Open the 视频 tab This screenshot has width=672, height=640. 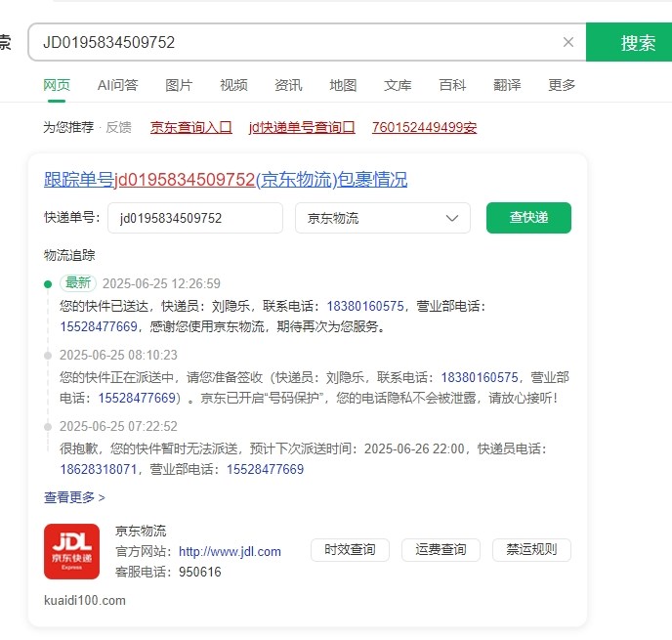[x=233, y=85]
